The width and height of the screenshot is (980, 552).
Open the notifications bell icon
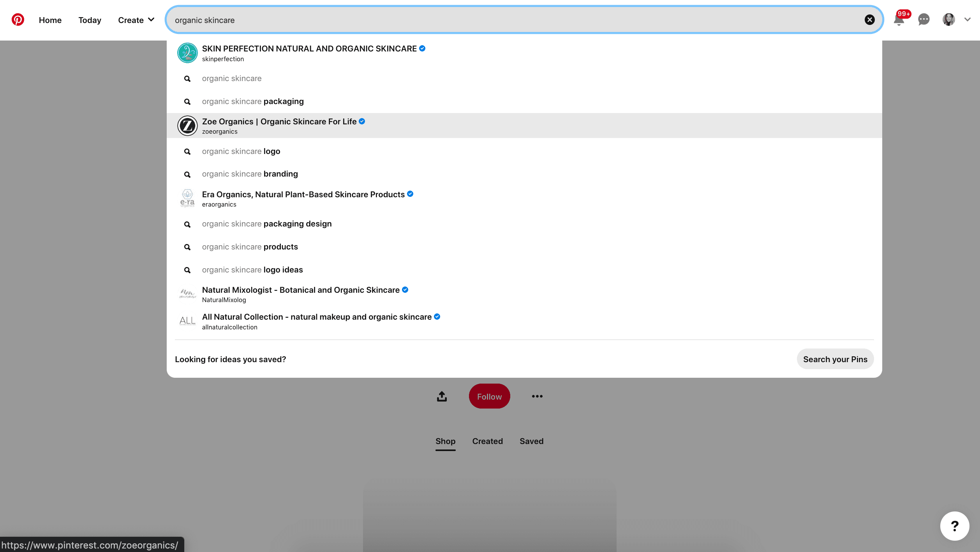(899, 20)
